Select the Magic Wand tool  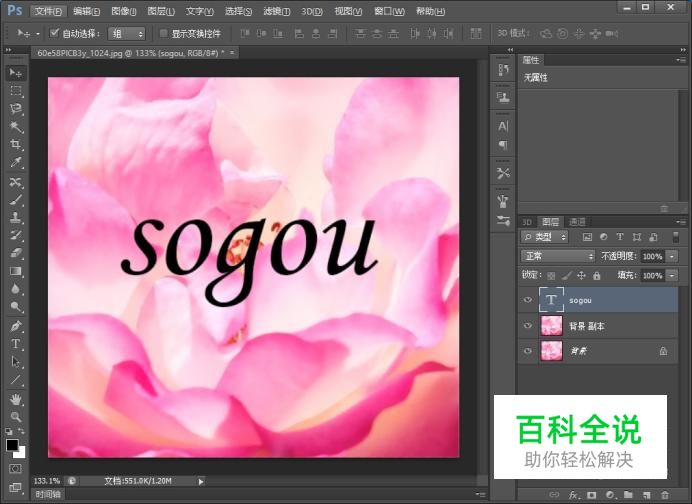point(16,127)
